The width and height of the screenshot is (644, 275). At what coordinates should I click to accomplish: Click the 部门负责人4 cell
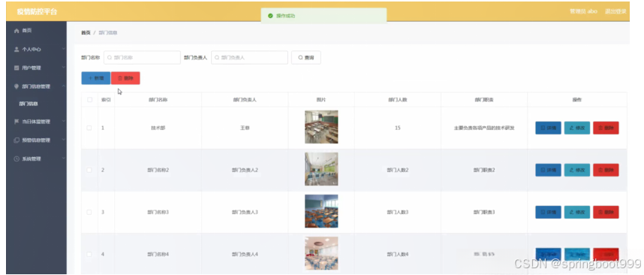click(x=245, y=254)
